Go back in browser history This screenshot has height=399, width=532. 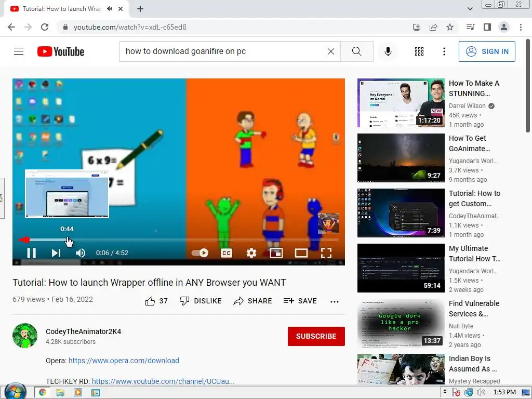tap(11, 27)
